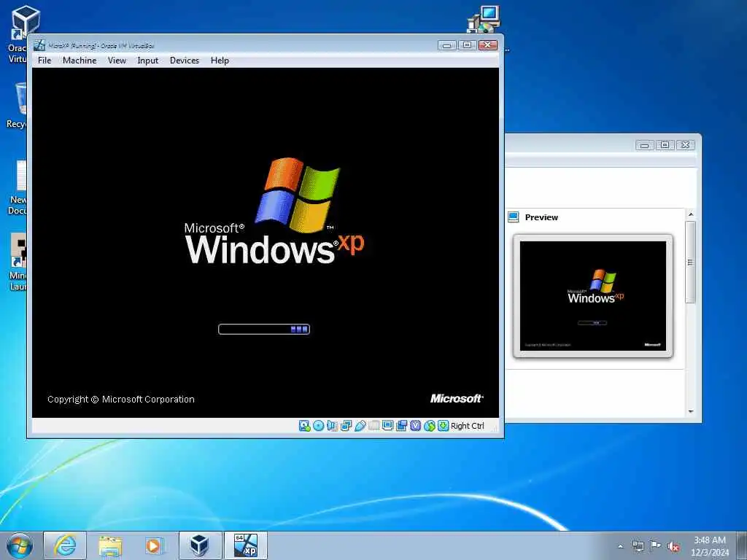Open the taskbar clock showing 3:48 AM

pos(710,545)
